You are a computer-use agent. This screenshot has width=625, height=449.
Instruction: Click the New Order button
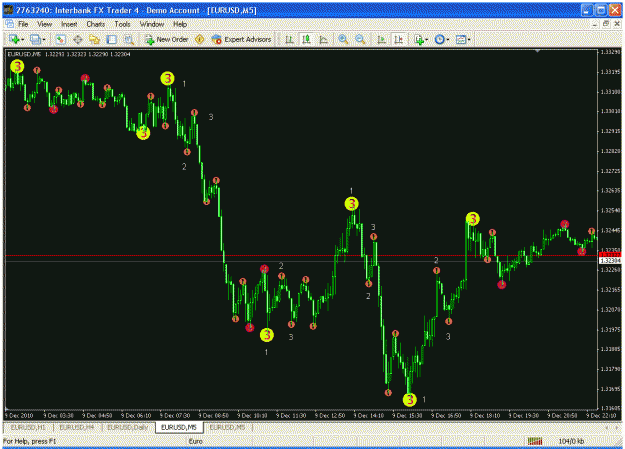coord(167,39)
